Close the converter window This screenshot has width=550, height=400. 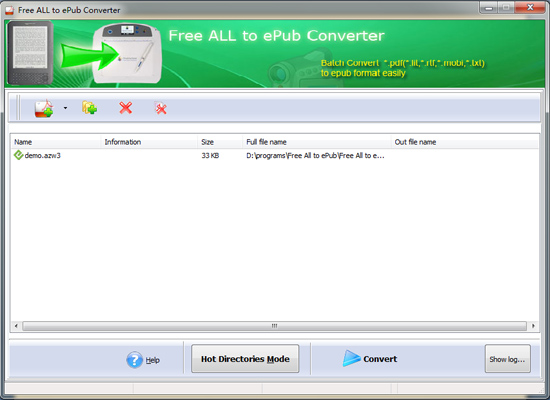(x=530, y=7)
